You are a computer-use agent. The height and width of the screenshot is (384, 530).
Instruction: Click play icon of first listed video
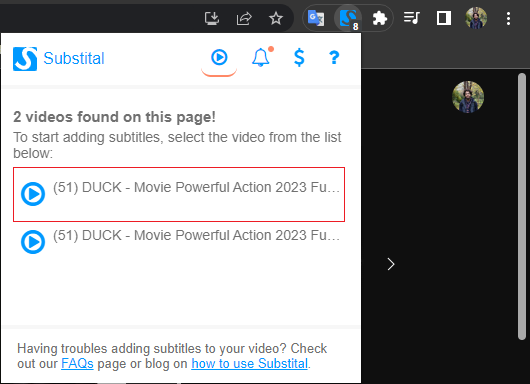pyautogui.click(x=33, y=194)
